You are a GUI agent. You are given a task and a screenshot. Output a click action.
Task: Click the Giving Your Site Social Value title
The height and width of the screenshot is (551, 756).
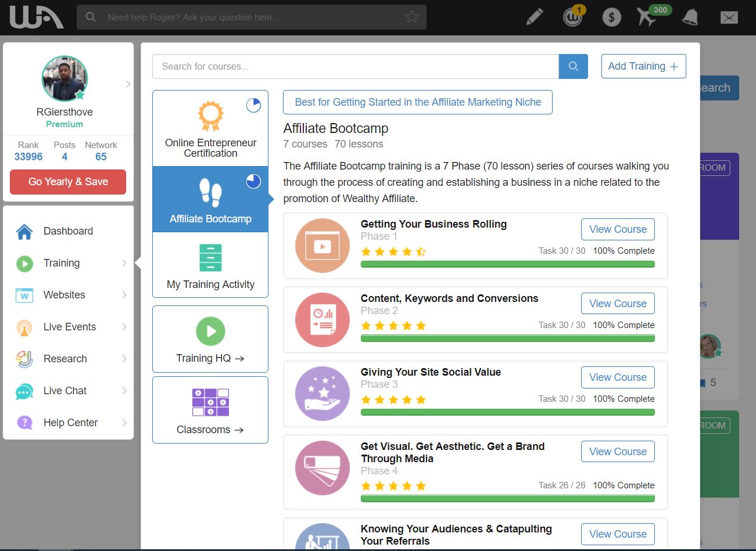pos(431,372)
